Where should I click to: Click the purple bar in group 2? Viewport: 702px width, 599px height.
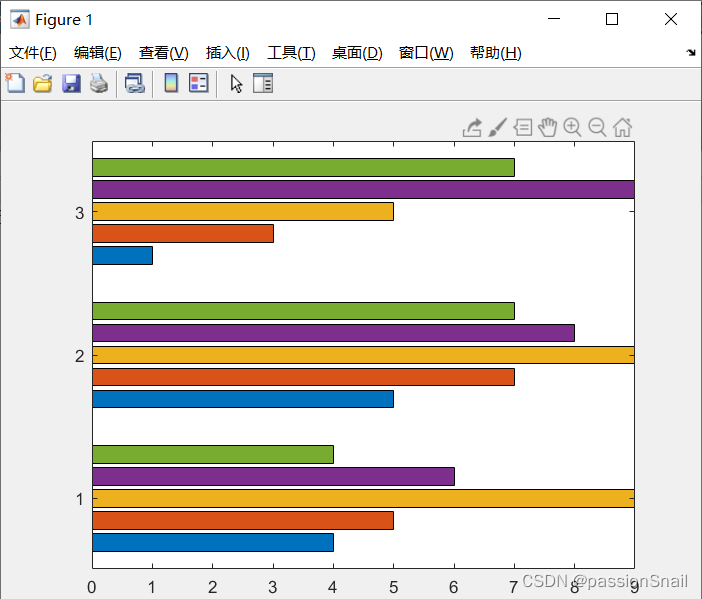pyautogui.click(x=334, y=333)
